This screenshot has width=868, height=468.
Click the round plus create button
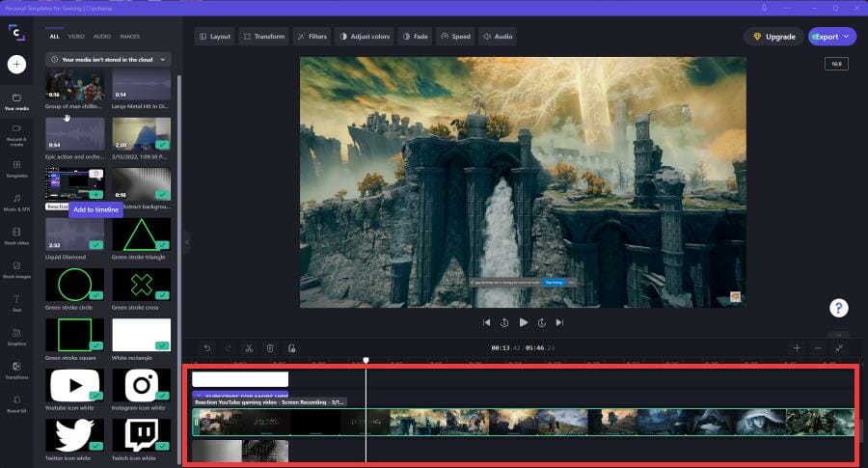click(x=16, y=65)
